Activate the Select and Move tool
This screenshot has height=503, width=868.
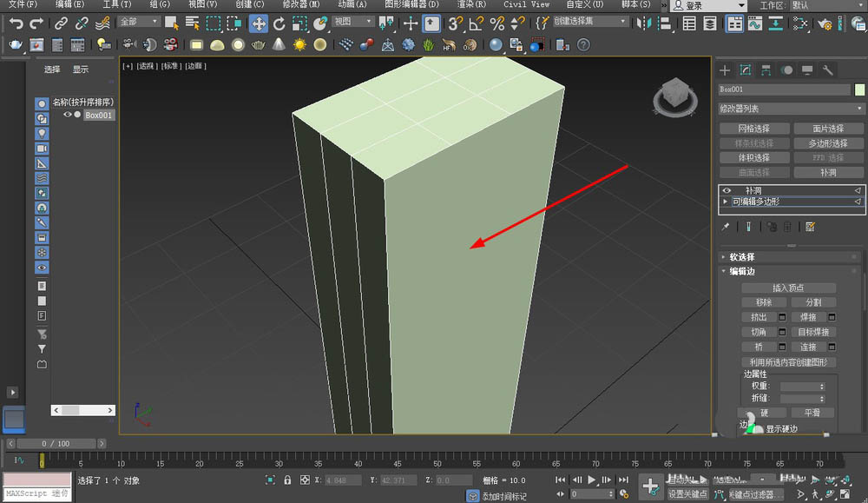pyautogui.click(x=259, y=23)
